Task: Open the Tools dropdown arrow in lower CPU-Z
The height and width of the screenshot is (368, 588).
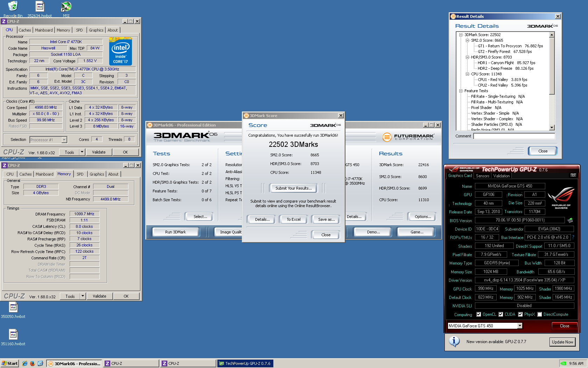Action: click(83, 296)
